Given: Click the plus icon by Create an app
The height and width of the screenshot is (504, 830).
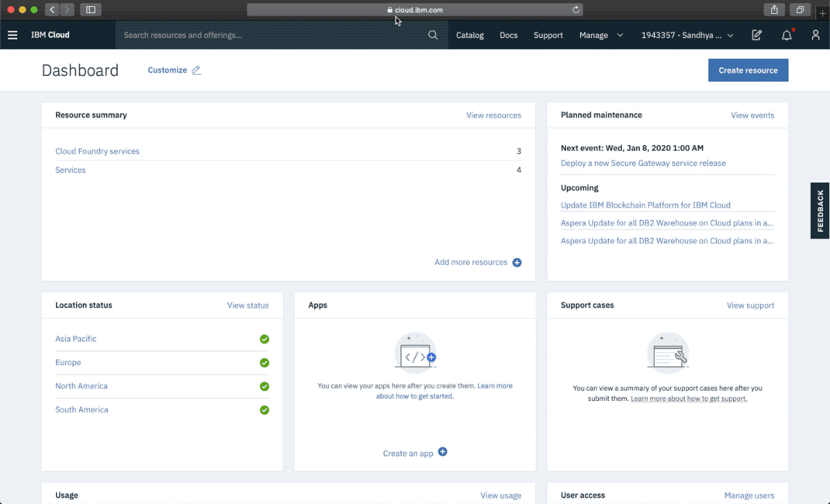Looking at the screenshot, I should pos(443,451).
